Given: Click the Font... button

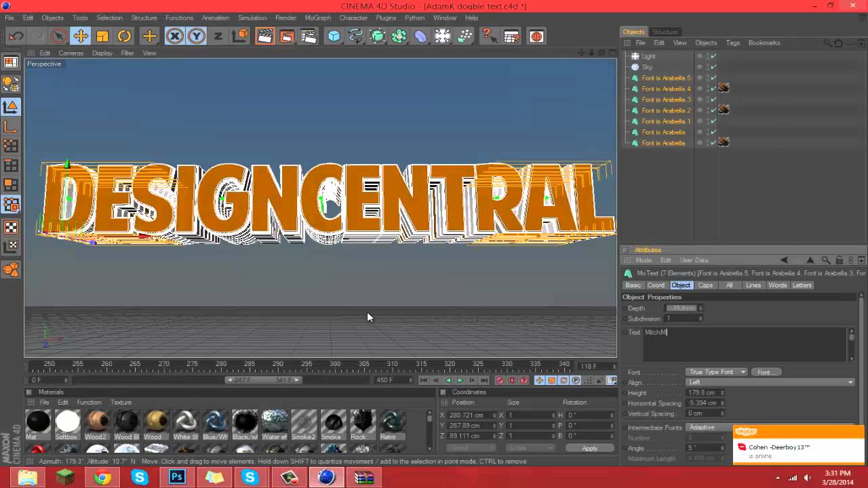Looking at the screenshot, I should pyautogui.click(x=765, y=372).
